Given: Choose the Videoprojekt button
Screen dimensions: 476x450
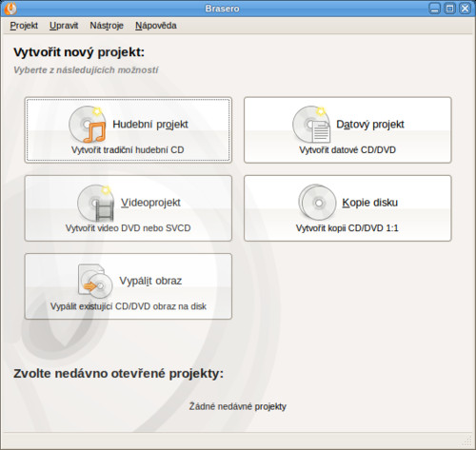Looking at the screenshot, I should coord(129,208).
